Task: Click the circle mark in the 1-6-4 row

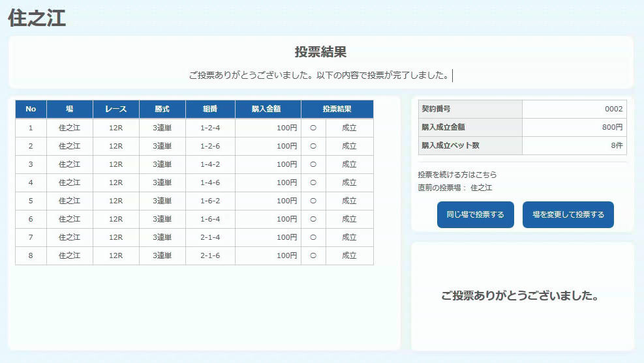Action: point(313,219)
